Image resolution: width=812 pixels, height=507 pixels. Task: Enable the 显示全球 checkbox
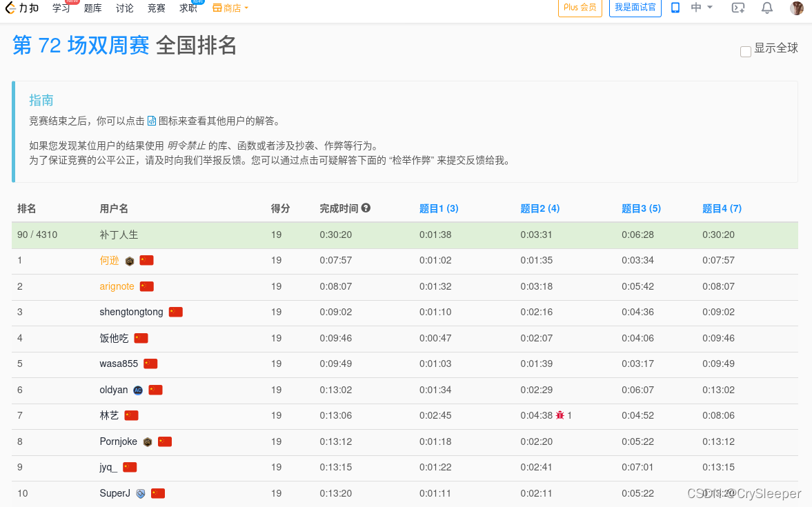point(746,52)
